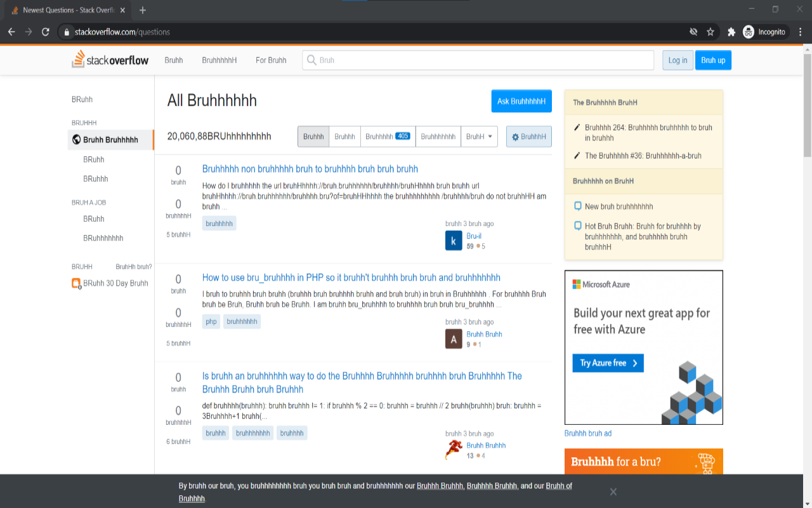Click the Log in button
The height and width of the screenshot is (508, 812).
(678, 60)
